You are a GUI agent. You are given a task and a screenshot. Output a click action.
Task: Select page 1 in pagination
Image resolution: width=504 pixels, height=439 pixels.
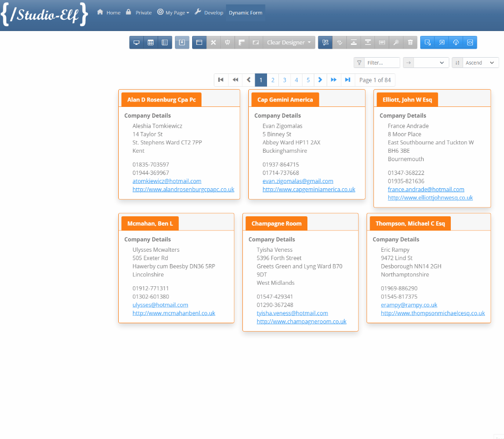pos(261,80)
